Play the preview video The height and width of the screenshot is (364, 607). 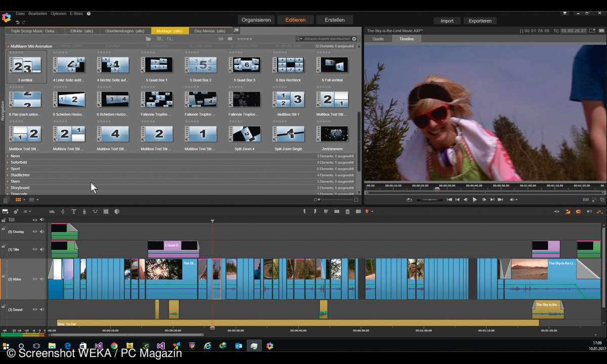474,200
